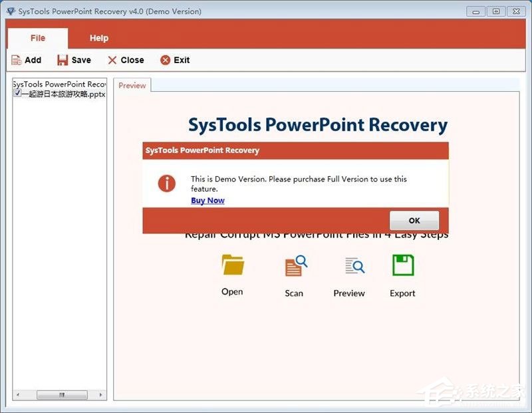Open the Help menu tab
This screenshot has height=413, width=532.
click(x=99, y=38)
